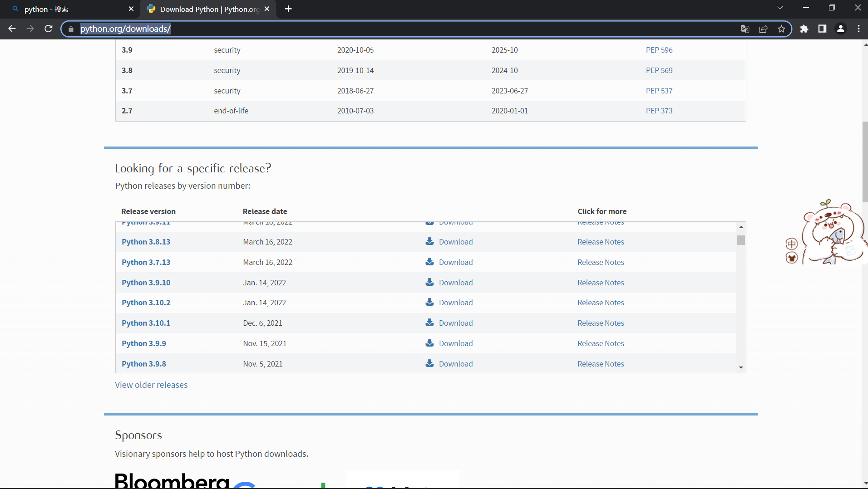Click download icon for Python 3.9.9
Image resolution: width=868 pixels, height=489 pixels.
429,343
